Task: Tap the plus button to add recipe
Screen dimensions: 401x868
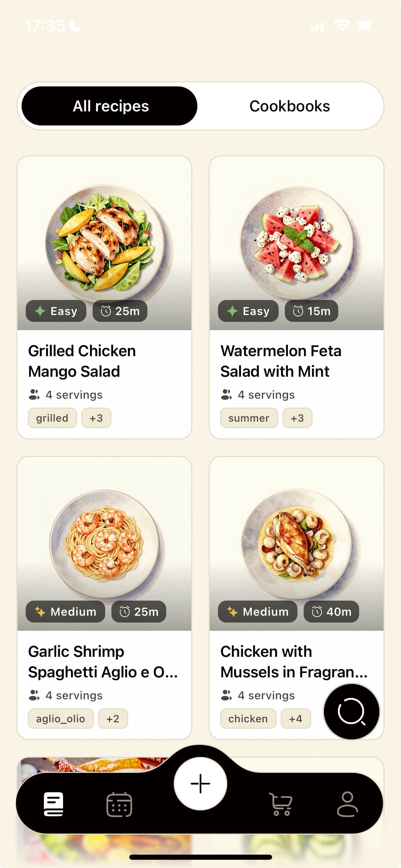Action: tap(200, 784)
